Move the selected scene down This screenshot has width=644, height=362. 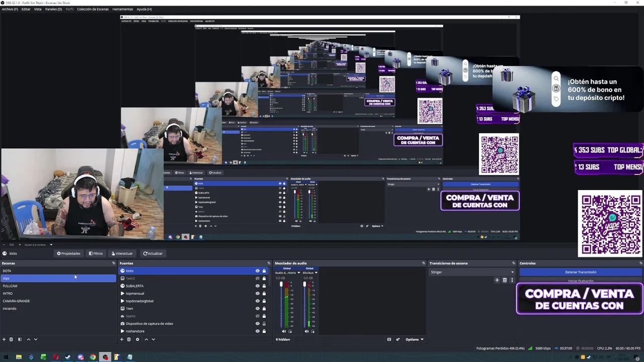pos(35,339)
